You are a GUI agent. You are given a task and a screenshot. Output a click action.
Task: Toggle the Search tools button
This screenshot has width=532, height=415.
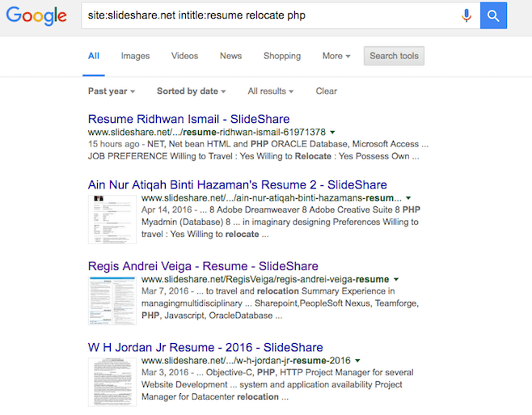pyautogui.click(x=394, y=56)
